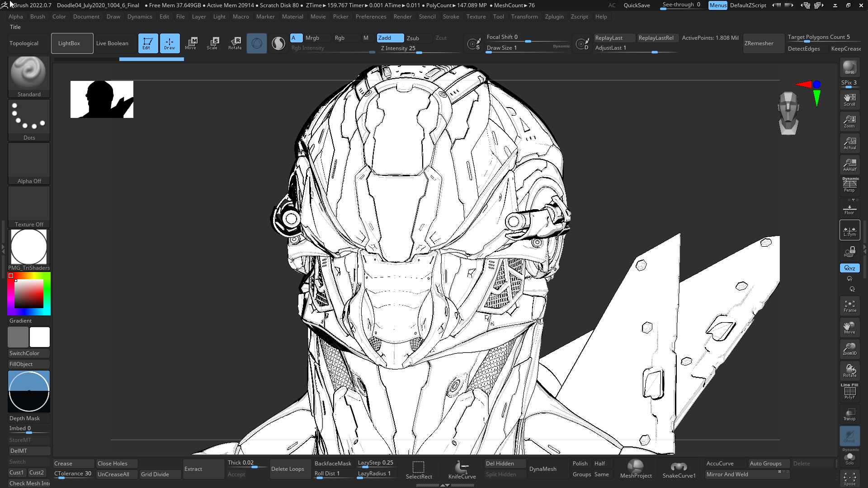Click the Xpose icon
The height and width of the screenshot is (488, 868).
tap(849, 479)
